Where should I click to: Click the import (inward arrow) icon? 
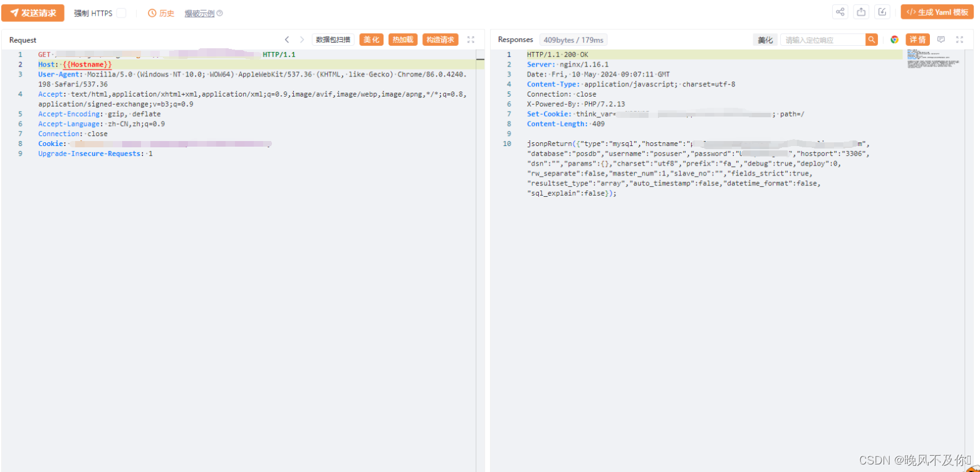[882, 12]
